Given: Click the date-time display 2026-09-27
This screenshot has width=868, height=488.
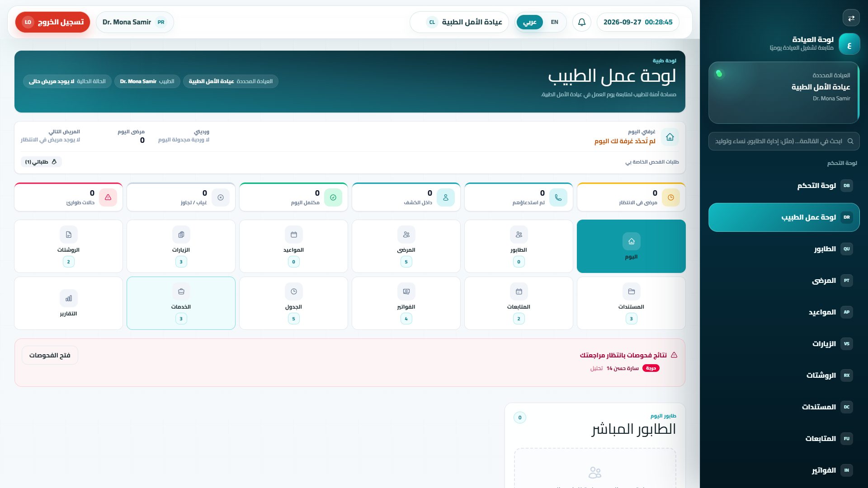Looking at the screenshot, I should [638, 22].
